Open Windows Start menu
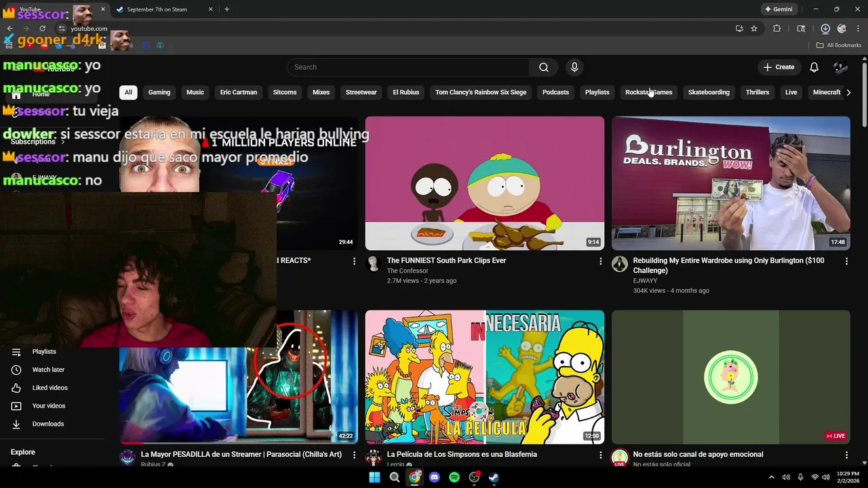This screenshot has height=488, width=868. pyautogui.click(x=374, y=477)
